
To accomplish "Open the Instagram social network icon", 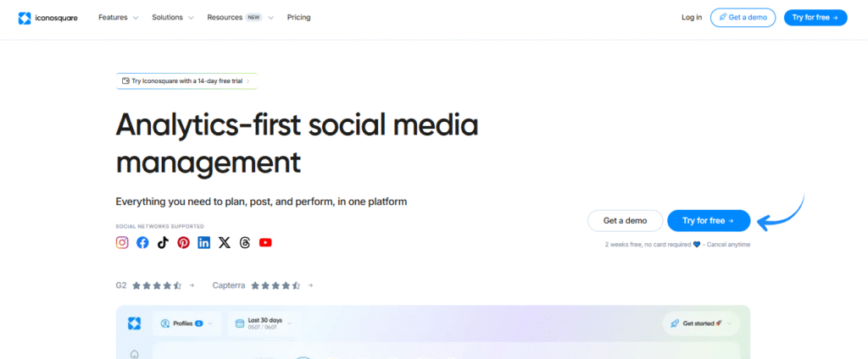I will (x=122, y=242).
